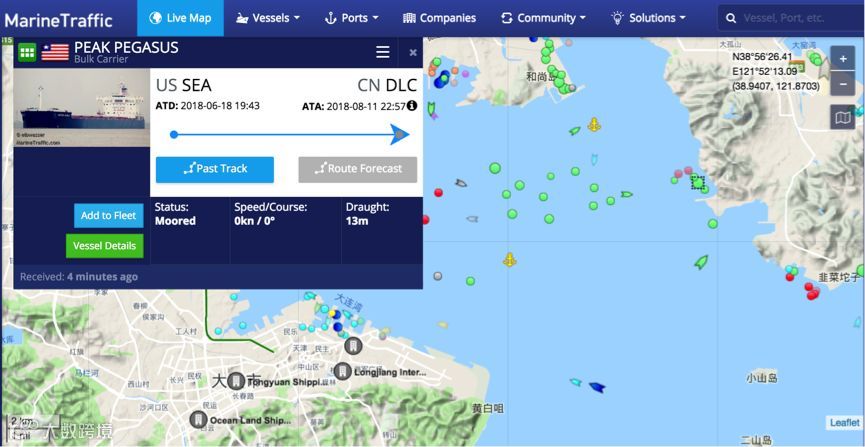Expand the Vessels dropdown menu

coord(268,18)
